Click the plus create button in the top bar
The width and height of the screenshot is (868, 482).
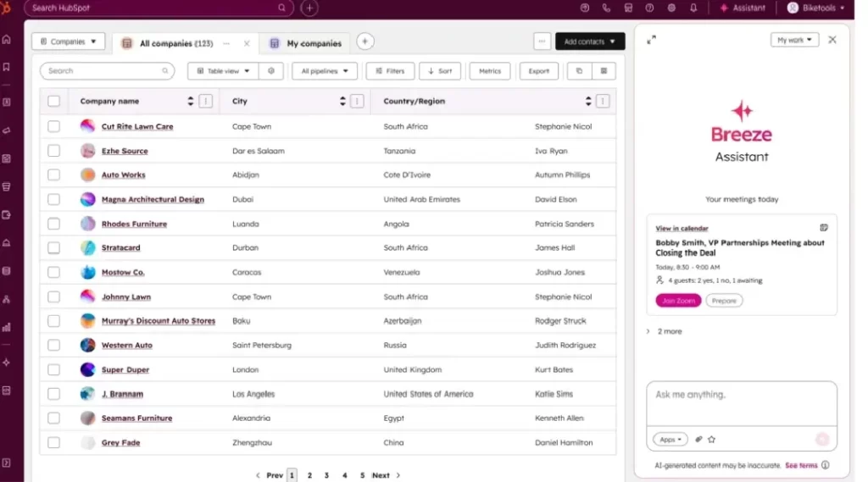coord(309,8)
